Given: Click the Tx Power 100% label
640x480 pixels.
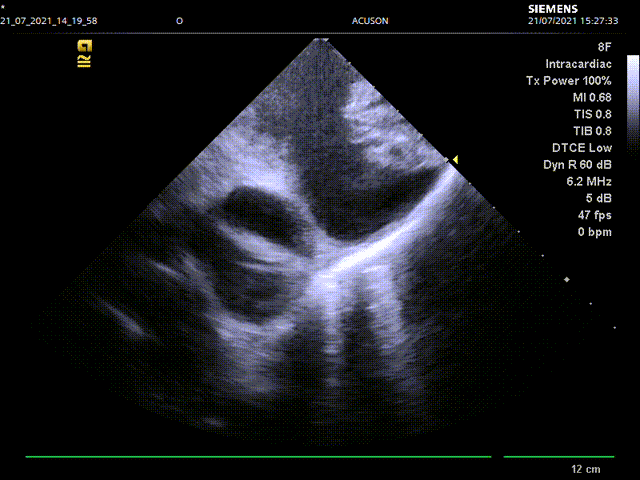Looking at the screenshot, I should pyautogui.click(x=568, y=80).
